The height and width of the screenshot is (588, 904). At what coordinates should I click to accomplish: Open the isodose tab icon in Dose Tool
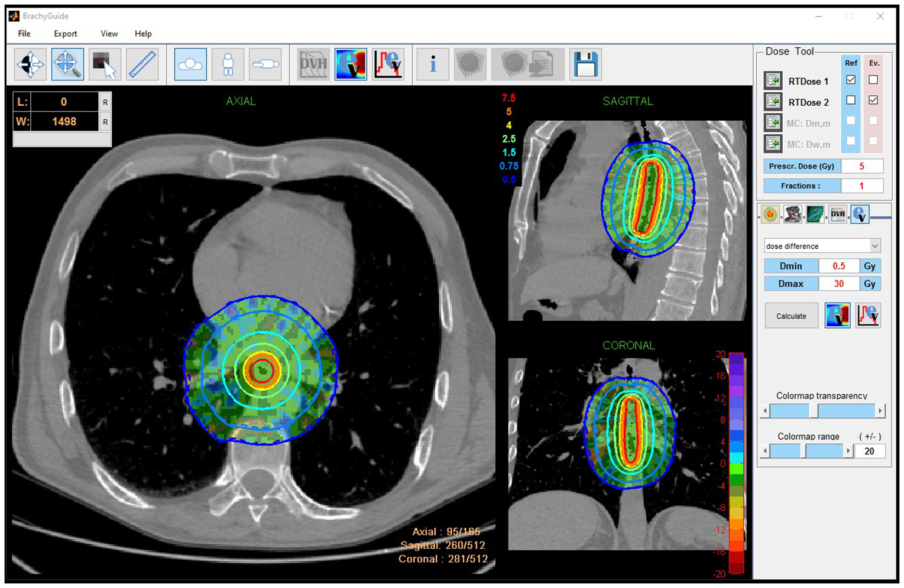coord(770,214)
